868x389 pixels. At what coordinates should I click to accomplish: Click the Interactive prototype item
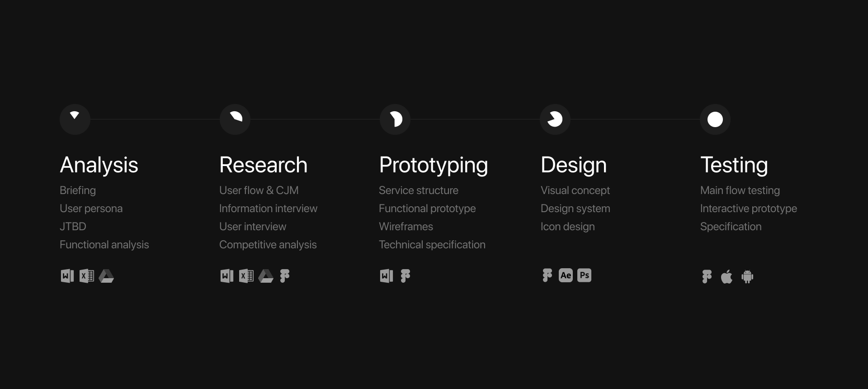(x=748, y=209)
